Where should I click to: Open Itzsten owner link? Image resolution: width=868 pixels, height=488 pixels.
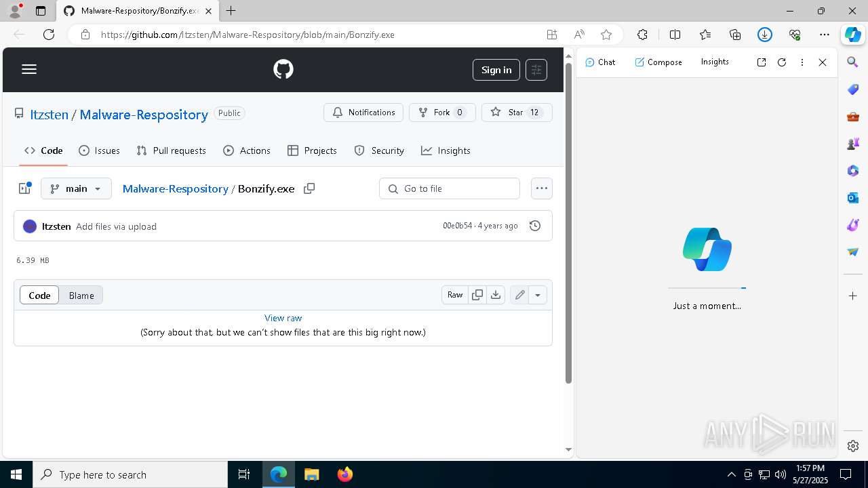tap(49, 115)
